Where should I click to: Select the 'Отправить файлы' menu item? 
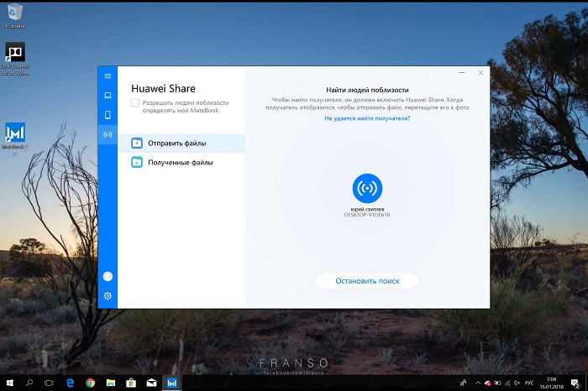click(x=181, y=143)
